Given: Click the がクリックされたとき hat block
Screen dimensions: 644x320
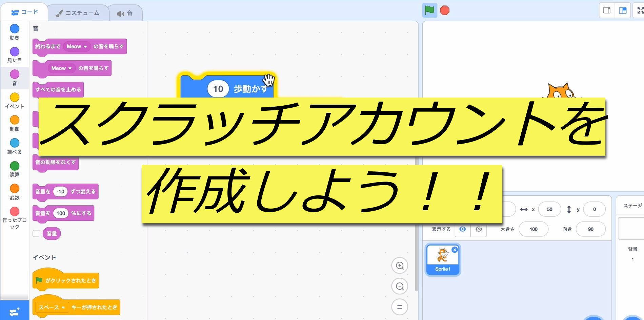Looking at the screenshot, I should 66,280.
